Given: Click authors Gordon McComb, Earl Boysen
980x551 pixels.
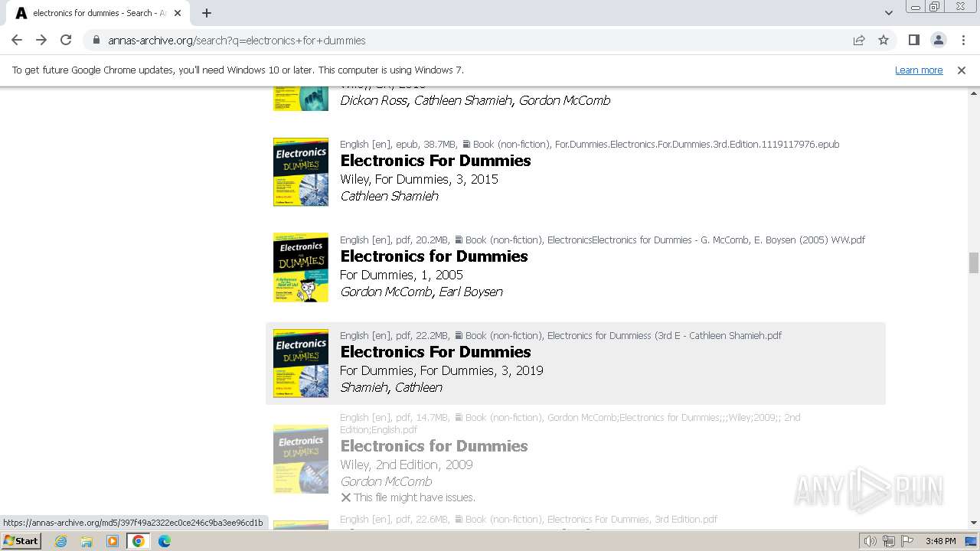Looking at the screenshot, I should pyautogui.click(x=421, y=292).
